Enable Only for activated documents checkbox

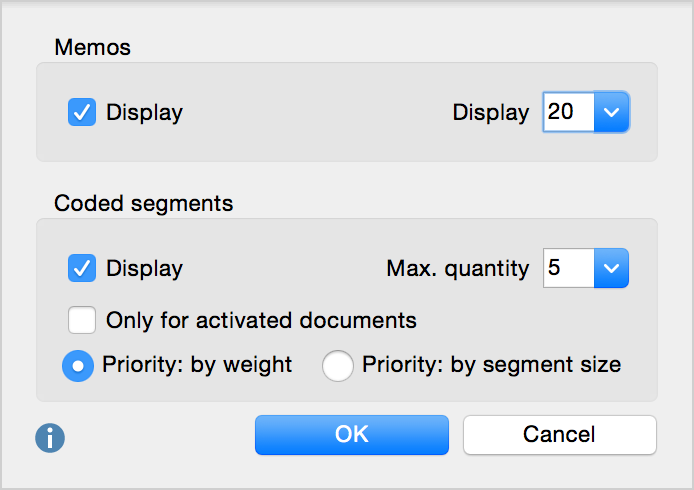pos(81,320)
